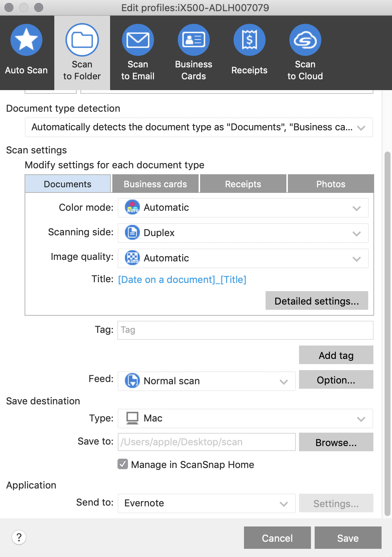Select the Auto Scan profile icon
392x557 pixels.
[26, 40]
